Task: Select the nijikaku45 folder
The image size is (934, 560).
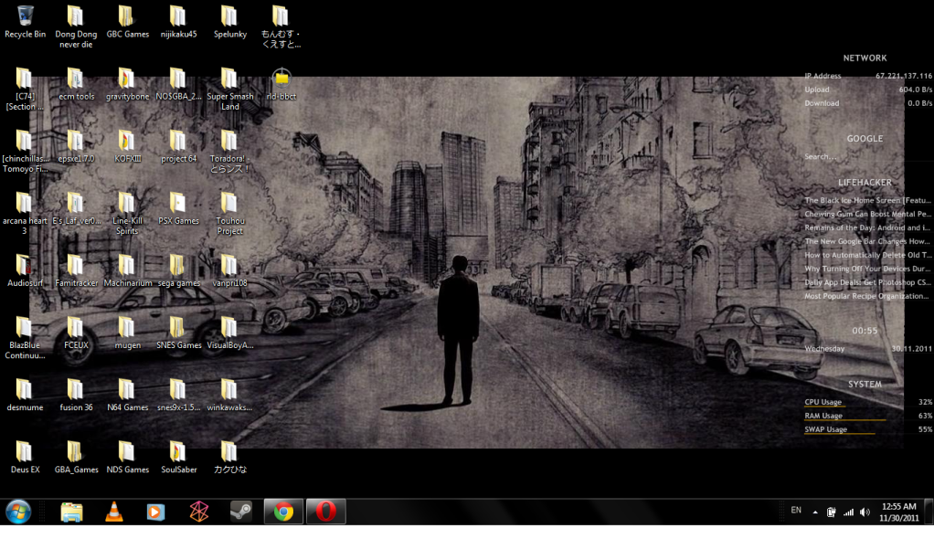Action: [179, 22]
